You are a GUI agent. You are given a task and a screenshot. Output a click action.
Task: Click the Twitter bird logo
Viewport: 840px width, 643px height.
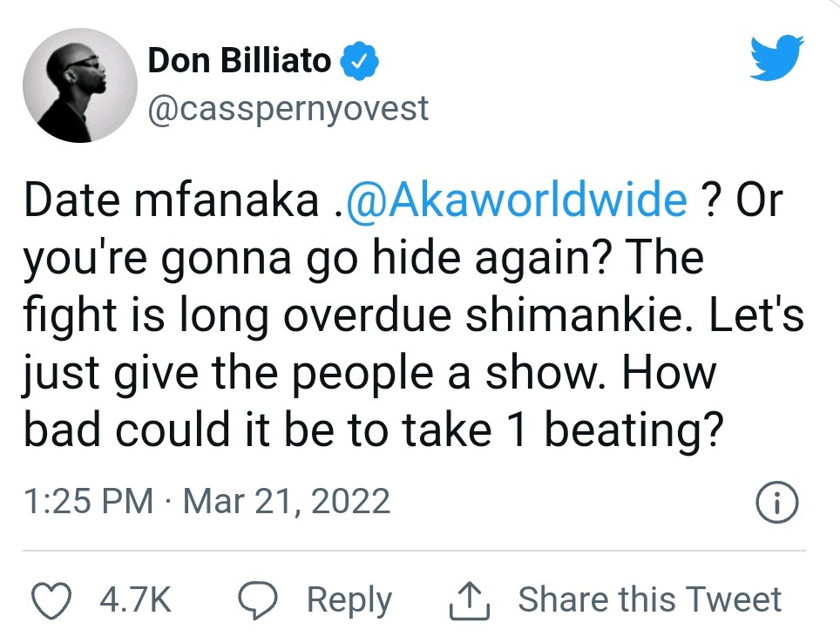775,59
